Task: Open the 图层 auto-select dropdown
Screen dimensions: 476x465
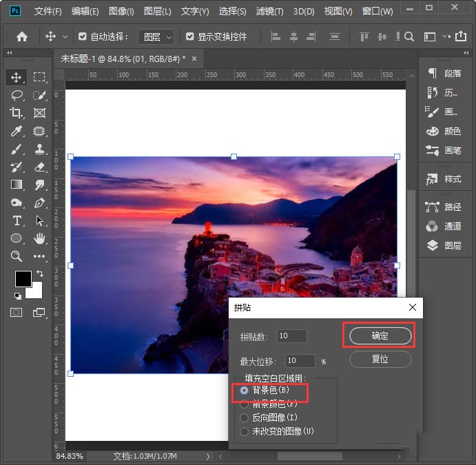Action: click(x=156, y=37)
